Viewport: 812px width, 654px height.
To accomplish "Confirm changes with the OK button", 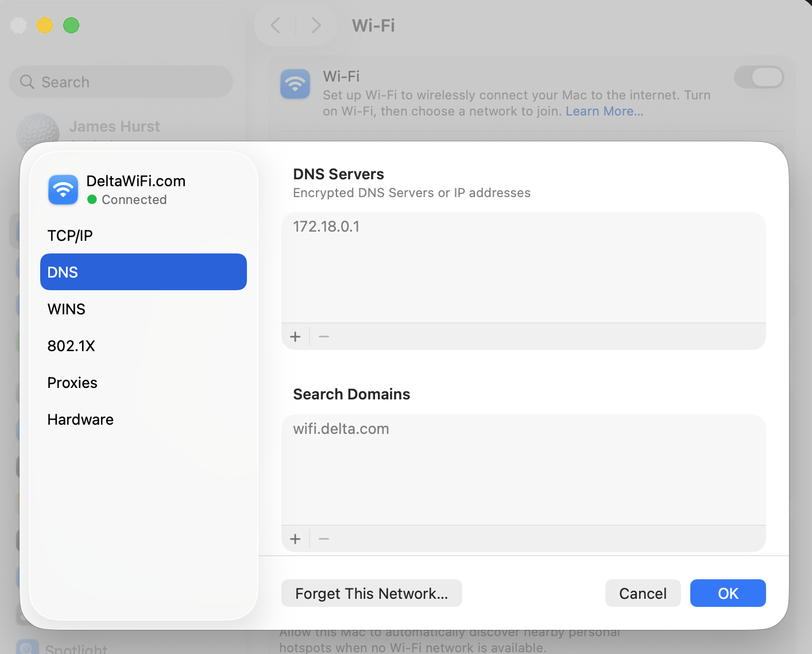I will (728, 593).
